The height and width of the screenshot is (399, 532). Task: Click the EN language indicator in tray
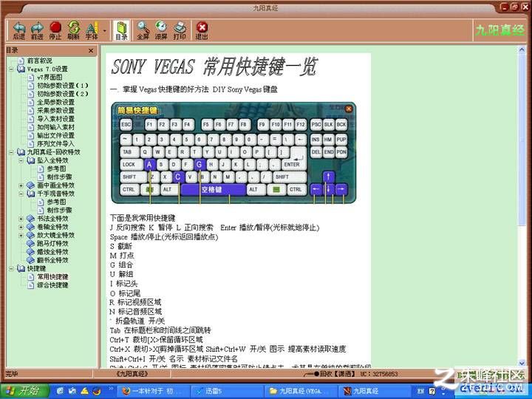[x=420, y=391]
